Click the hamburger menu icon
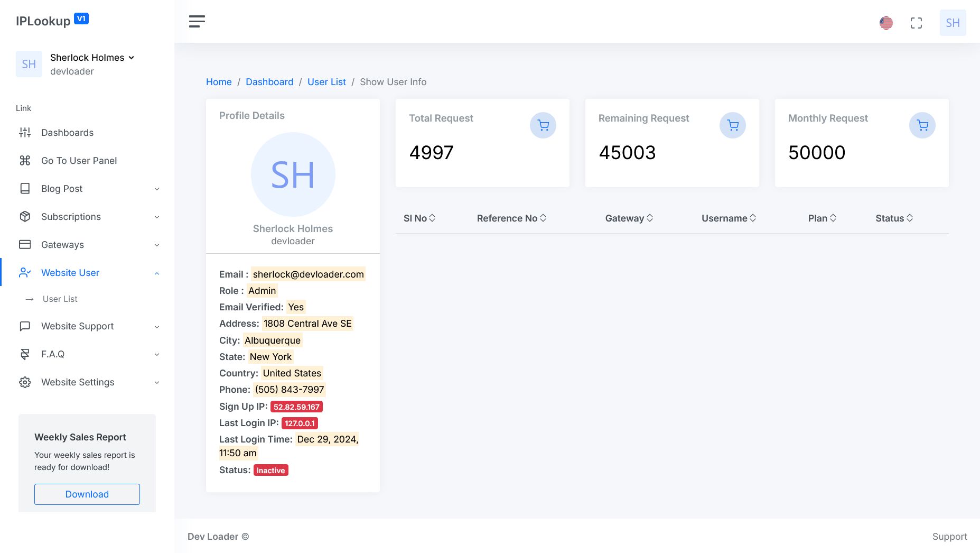The image size is (980, 553). coord(197,22)
